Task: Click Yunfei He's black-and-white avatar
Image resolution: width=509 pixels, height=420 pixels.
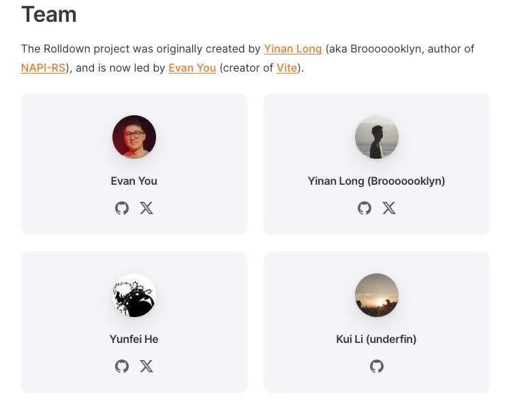Action: (x=134, y=295)
